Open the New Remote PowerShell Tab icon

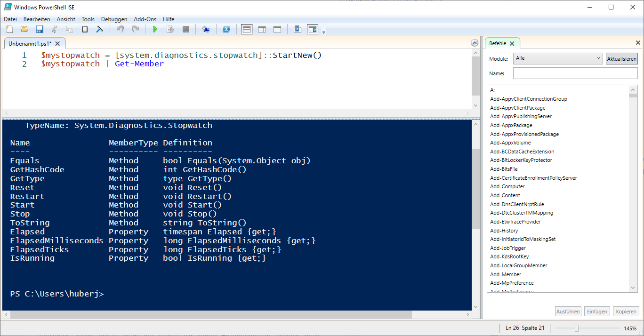(206, 29)
